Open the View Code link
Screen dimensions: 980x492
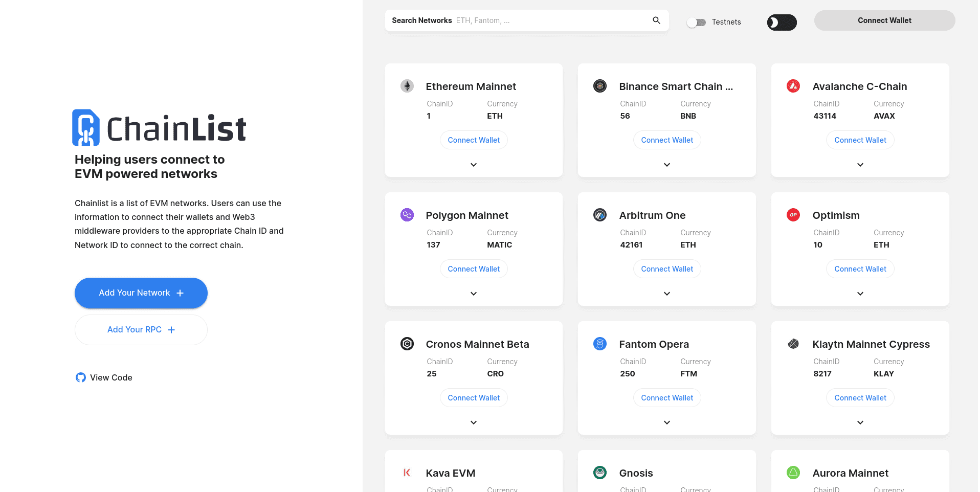tap(104, 377)
